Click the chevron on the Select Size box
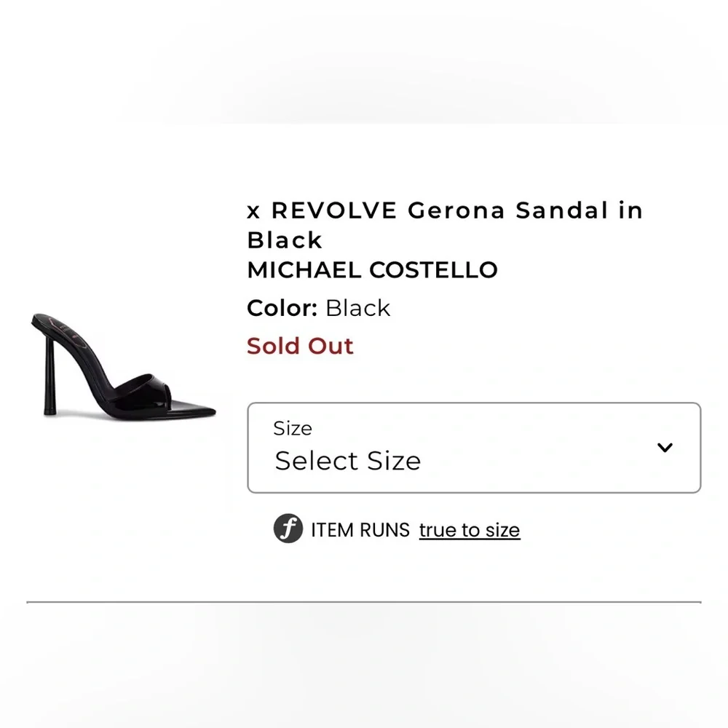This screenshot has width=728, height=728. coord(665,448)
